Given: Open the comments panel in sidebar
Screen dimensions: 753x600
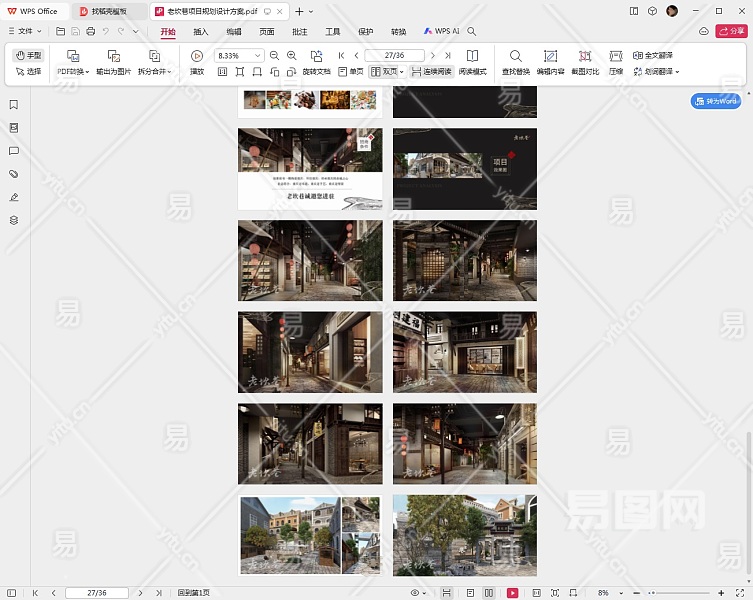Looking at the screenshot, I should click(x=14, y=151).
